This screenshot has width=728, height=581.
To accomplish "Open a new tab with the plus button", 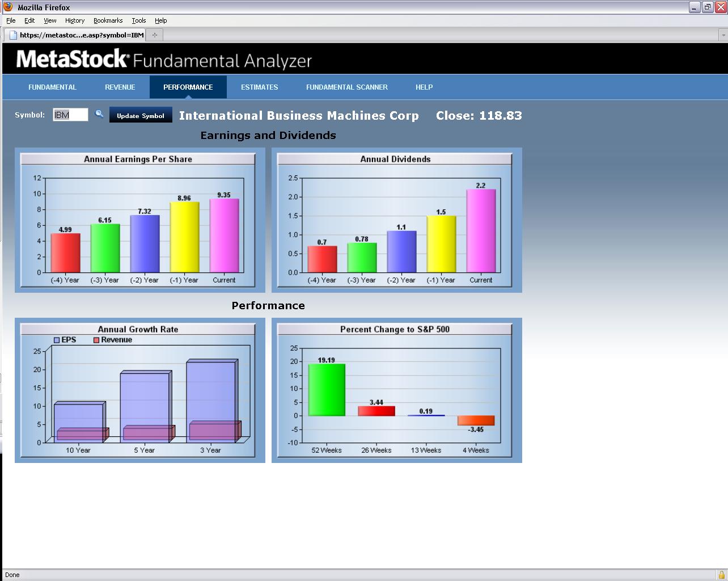I will click(154, 35).
